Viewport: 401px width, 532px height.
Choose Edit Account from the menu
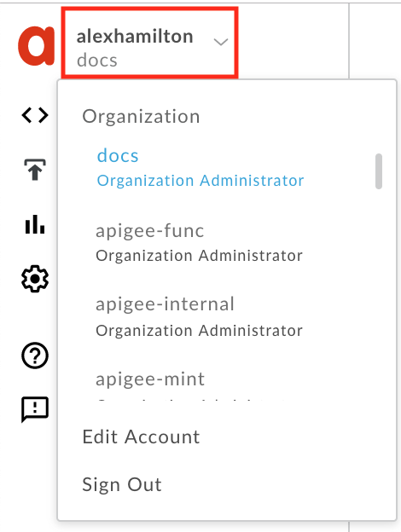pos(141,437)
